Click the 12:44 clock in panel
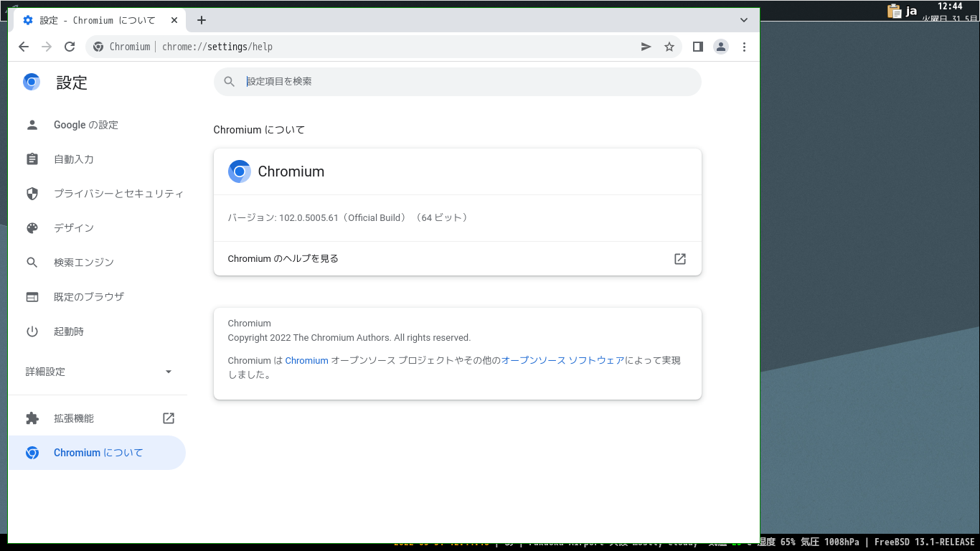 click(950, 6)
